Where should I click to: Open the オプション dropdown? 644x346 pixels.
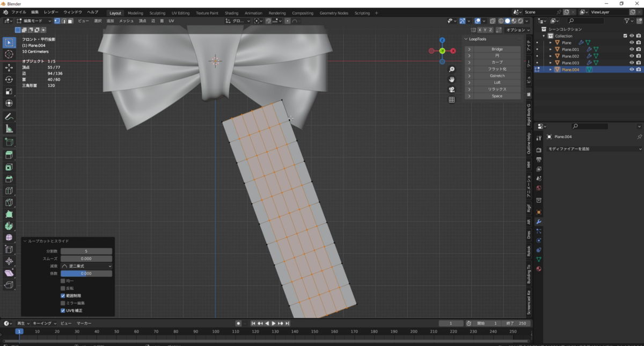pyautogui.click(x=518, y=30)
